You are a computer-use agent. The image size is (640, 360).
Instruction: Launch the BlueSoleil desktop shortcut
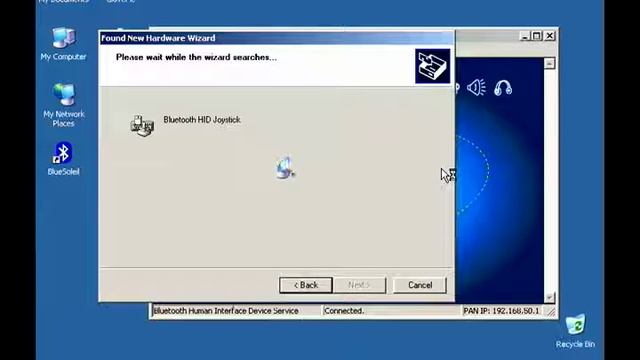pyautogui.click(x=63, y=158)
